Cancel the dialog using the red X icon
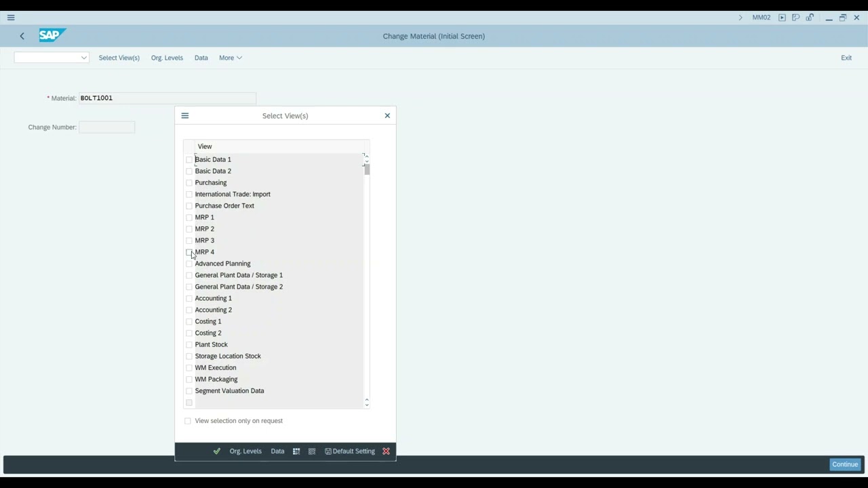Screen dimensions: 868x488 pyautogui.click(x=386, y=451)
